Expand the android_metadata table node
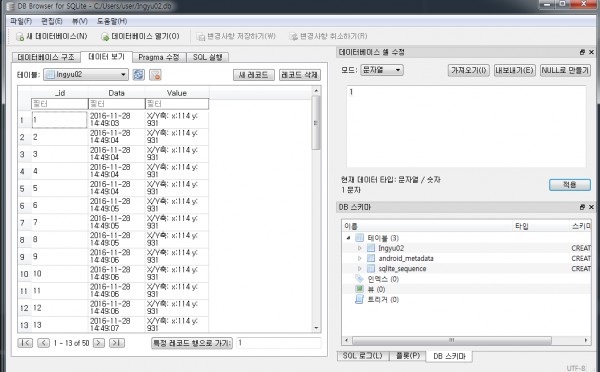The height and width of the screenshot is (372, 600). point(359,258)
